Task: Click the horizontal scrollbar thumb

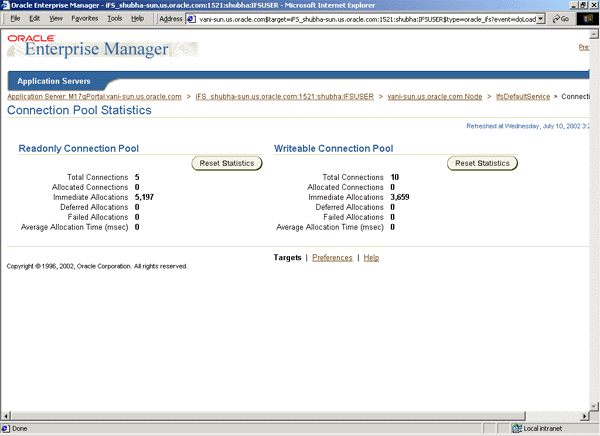Action: coord(268,416)
